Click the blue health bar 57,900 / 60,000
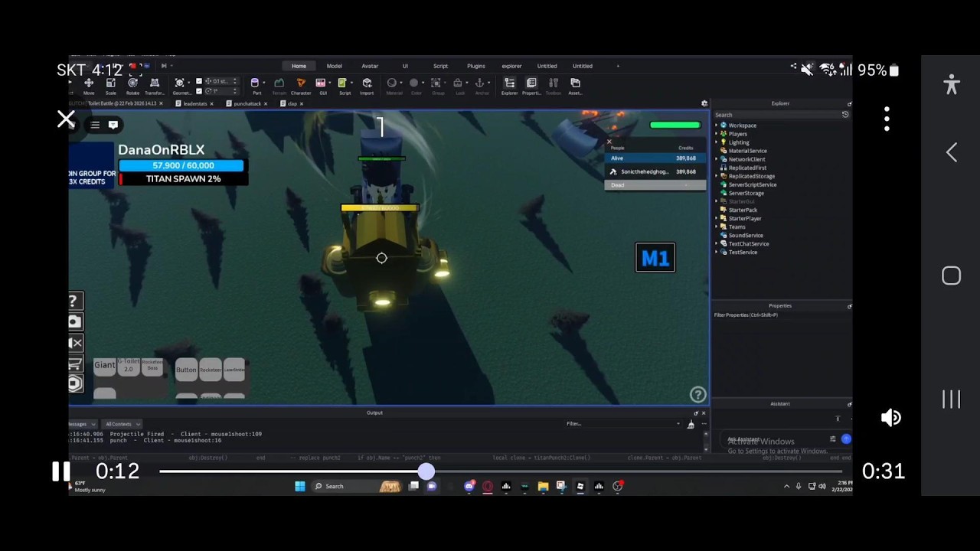 pyautogui.click(x=181, y=165)
